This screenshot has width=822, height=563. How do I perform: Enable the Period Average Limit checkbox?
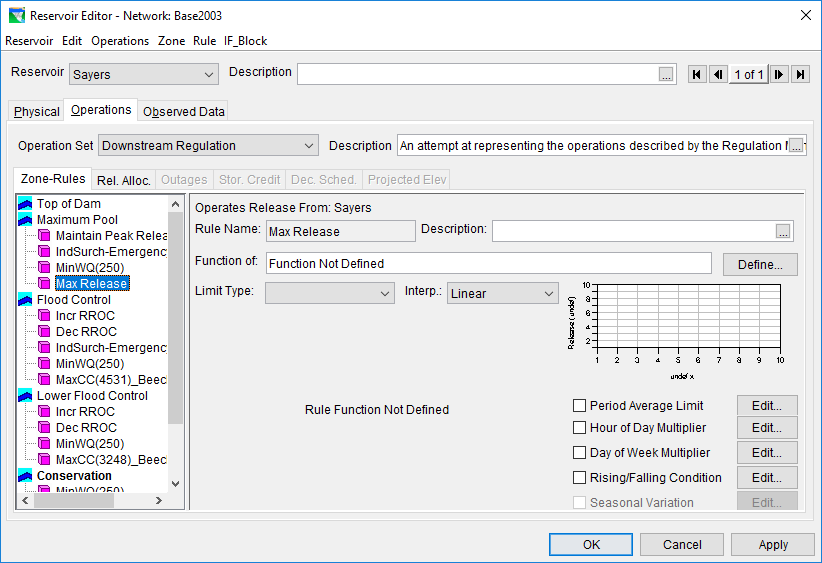coord(579,406)
